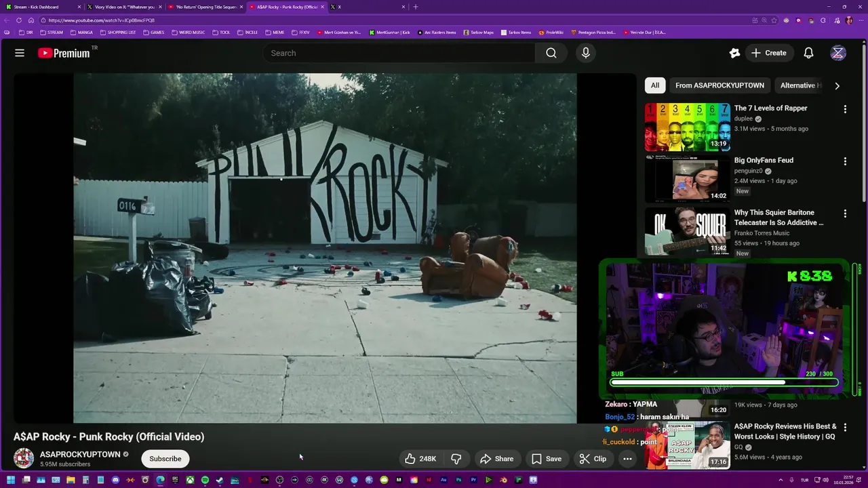Open the SHOPPING LIST bookmarks folder
This screenshot has height=488, width=868.
[x=118, y=32]
